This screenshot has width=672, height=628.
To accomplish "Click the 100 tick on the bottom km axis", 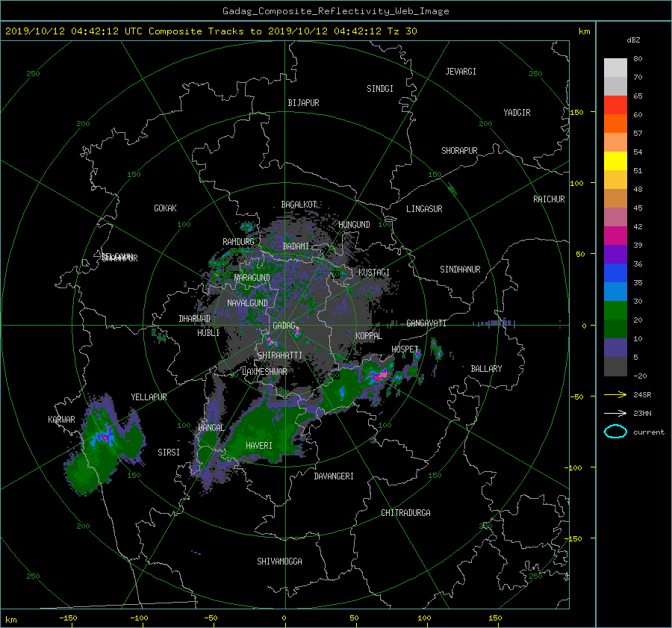I will click(x=424, y=618).
